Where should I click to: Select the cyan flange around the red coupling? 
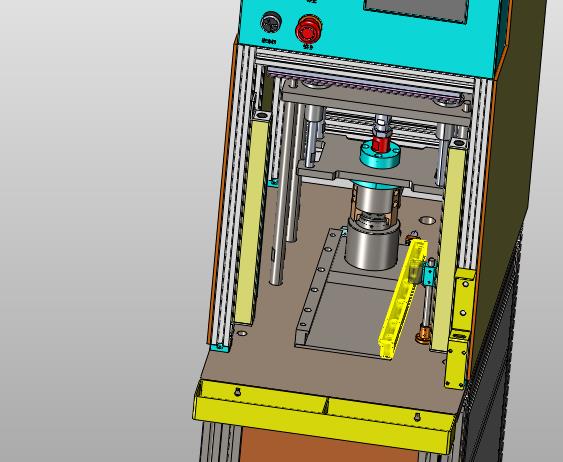pos(381,154)
